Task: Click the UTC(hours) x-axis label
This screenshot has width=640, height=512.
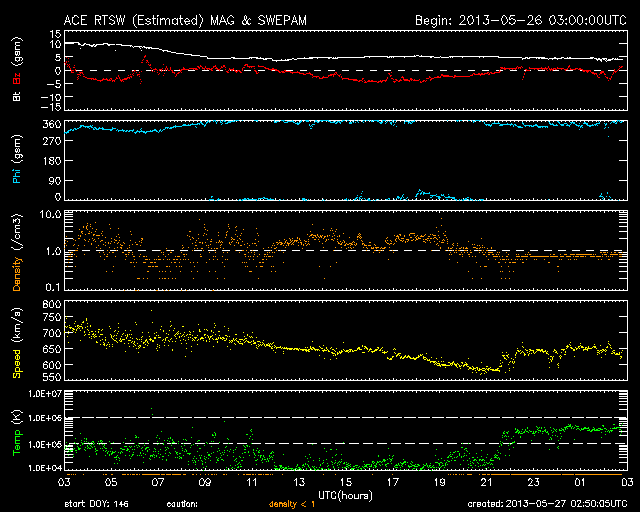Action: (x=345, y=494)
